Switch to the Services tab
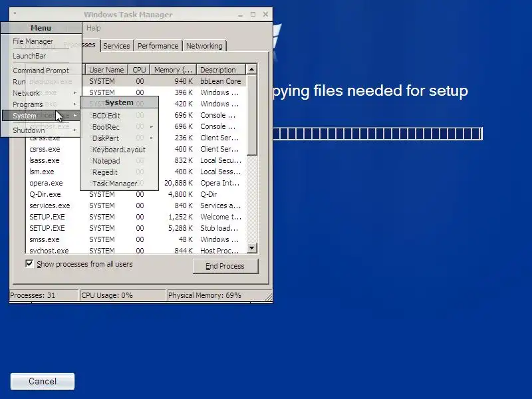Viewport: 532px width, 399px height. (x=116, y=46)
